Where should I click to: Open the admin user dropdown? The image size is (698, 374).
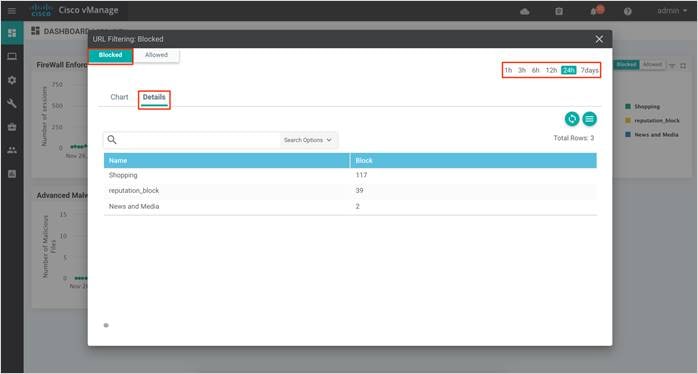[x=672, y=11]
